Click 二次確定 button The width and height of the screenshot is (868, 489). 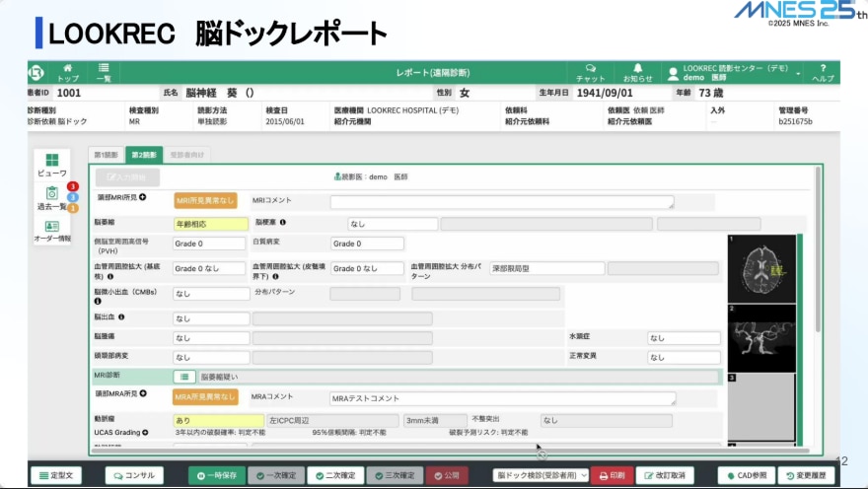click(x=335, y=475)
